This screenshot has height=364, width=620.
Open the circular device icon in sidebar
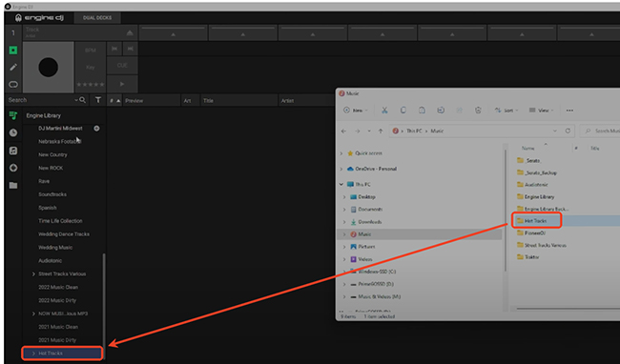[13, 168]
